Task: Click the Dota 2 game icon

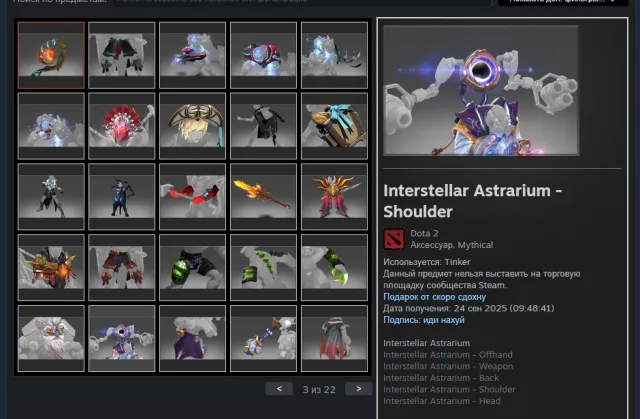Action: point(394,239)
